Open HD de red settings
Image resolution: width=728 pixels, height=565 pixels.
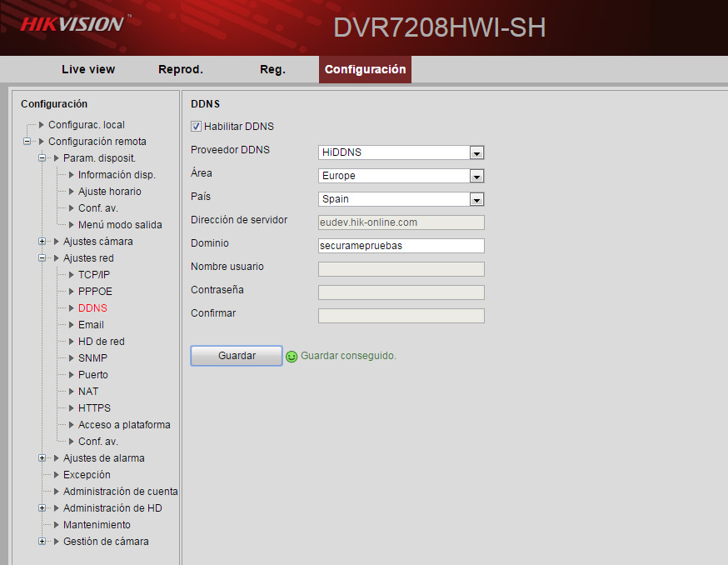[102, 342]
